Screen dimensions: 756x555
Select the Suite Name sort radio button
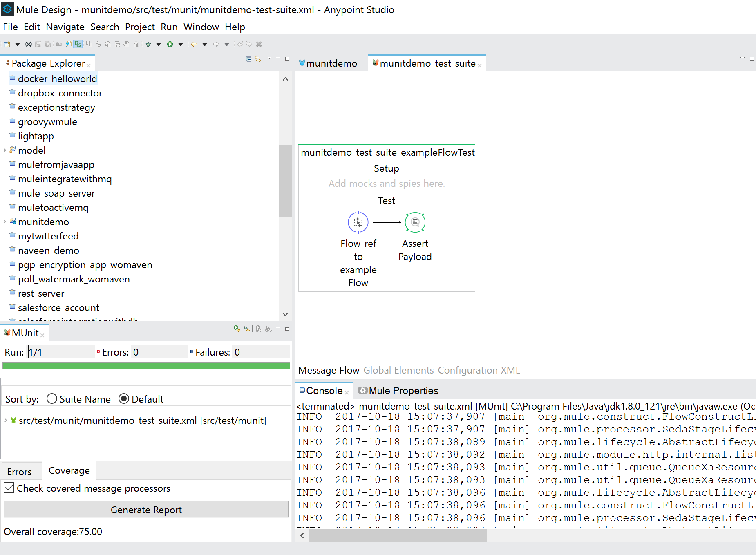pyautogui.click(x=52, y=398)
